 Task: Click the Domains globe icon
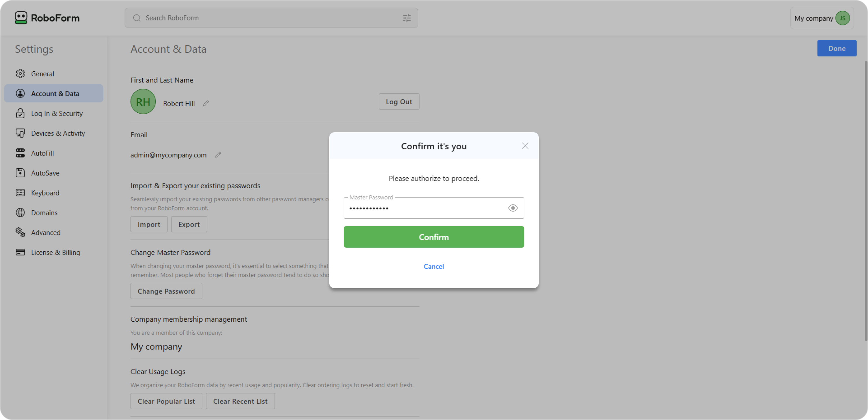click(x=20, y=212)
